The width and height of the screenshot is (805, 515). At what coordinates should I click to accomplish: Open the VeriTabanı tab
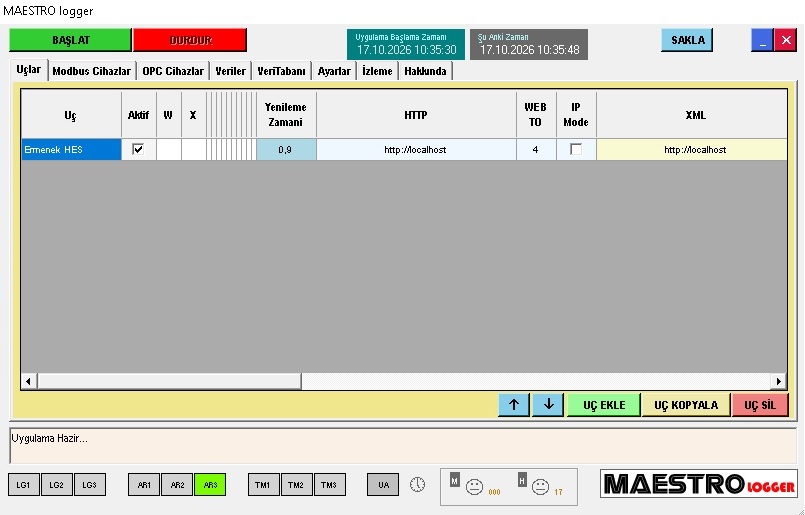281,71
